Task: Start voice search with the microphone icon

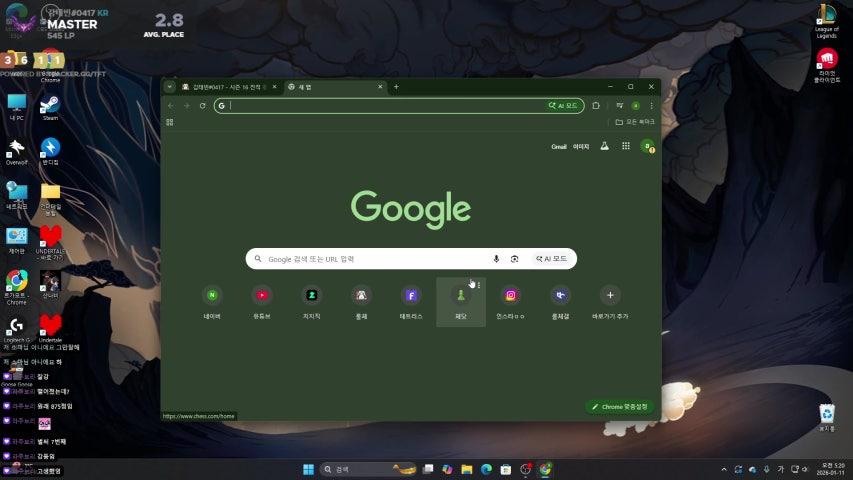Action: tap(496, 259)
